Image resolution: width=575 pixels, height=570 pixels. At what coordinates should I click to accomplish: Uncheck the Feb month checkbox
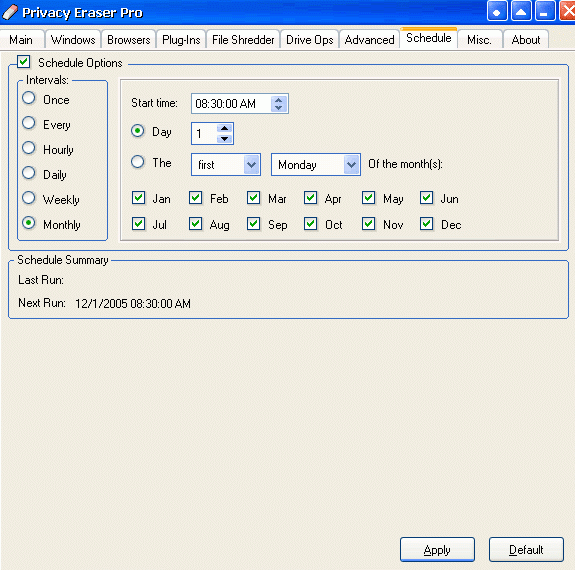pos(195,198)
